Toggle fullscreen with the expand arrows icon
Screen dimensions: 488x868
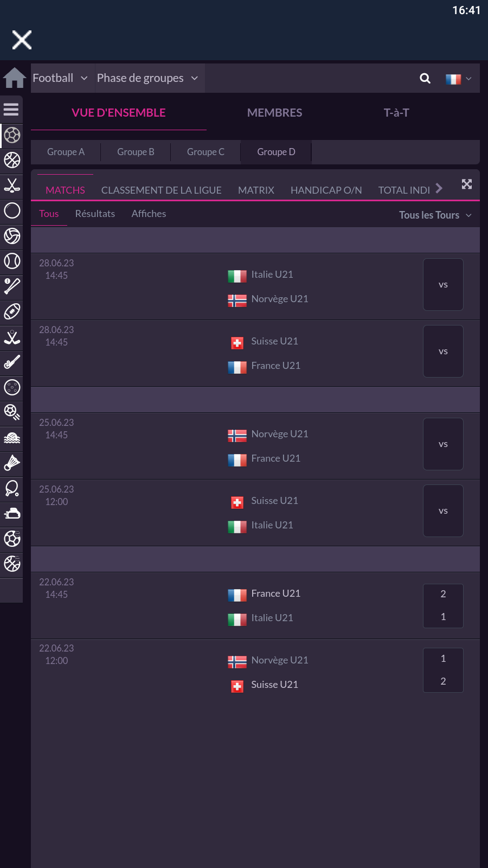(467, 184)
